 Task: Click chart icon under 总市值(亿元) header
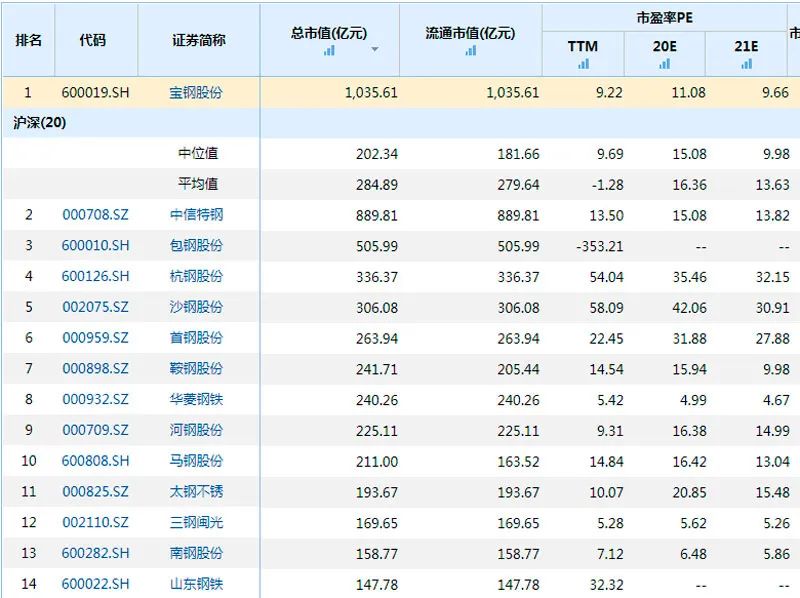click(x=330, y=50)
